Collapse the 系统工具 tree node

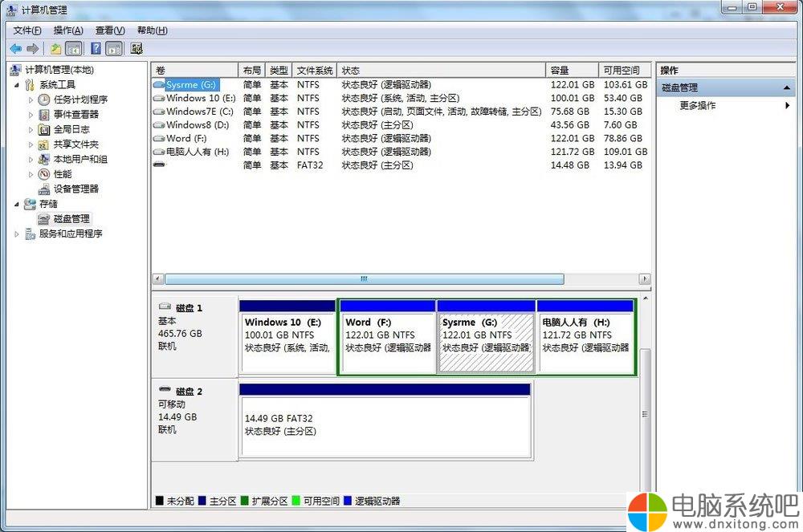pos(17,85)
